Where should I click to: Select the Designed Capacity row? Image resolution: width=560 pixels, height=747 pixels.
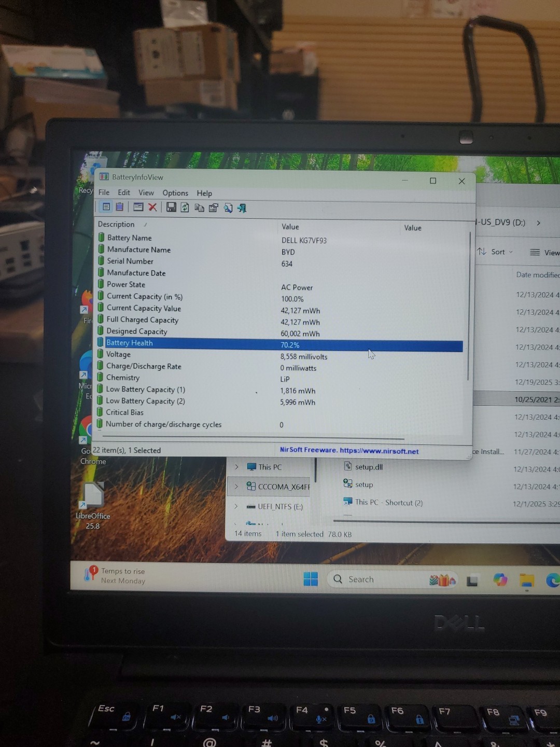(x=280, y=332)
